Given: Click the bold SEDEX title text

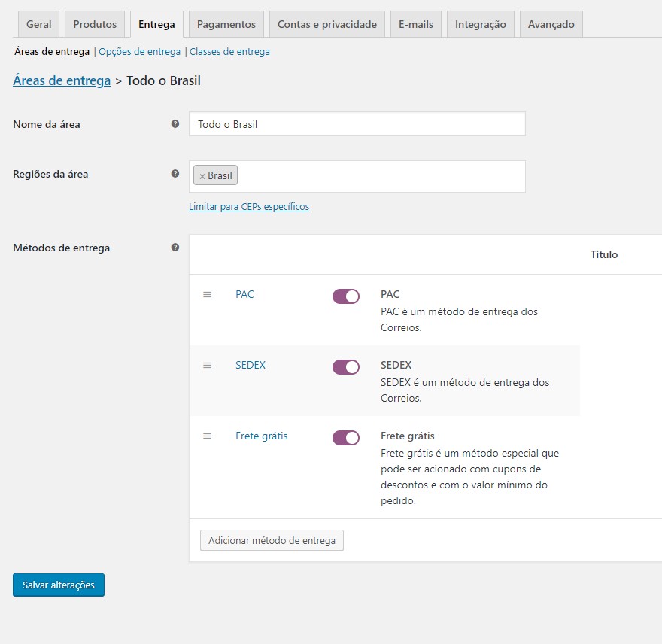Looking at the screenshot, I should point(396,365).
